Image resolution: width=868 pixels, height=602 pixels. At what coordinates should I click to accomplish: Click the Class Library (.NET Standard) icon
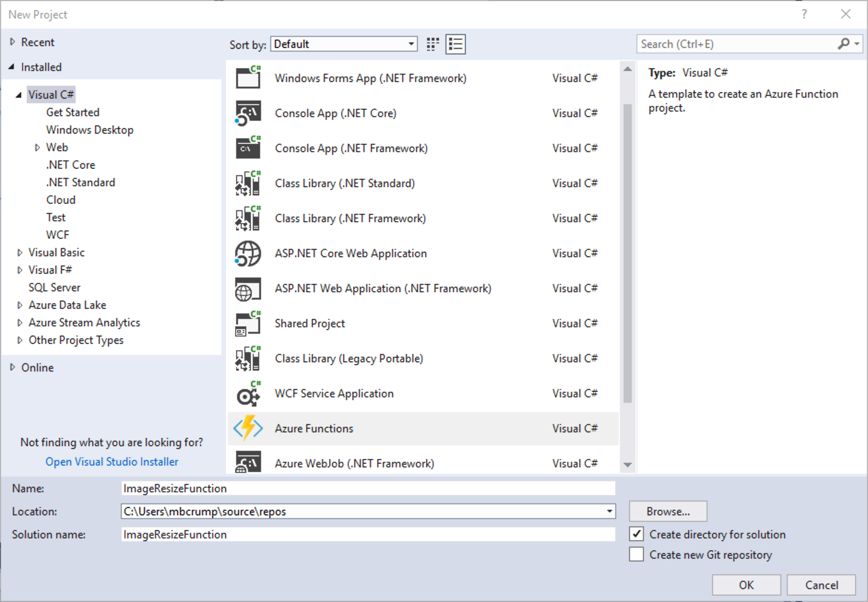[248, 183]
